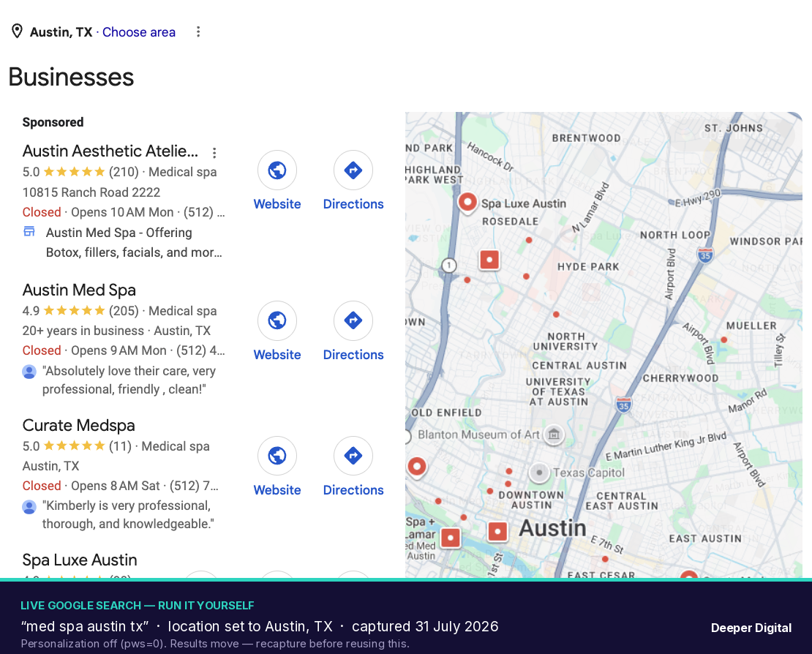The width and height of the screenshot is (812, 654).
Task: Click 'Austin Med Spa - Offering' description text
Action: (134, 242)
